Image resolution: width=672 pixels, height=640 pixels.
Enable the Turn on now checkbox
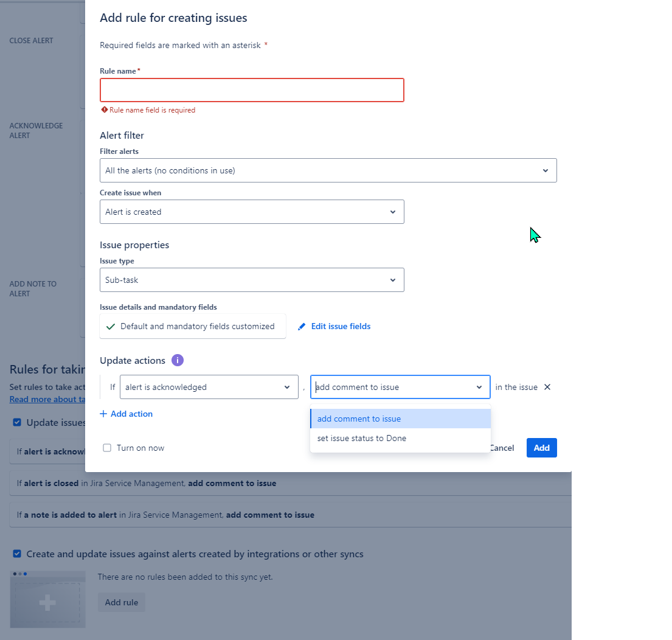point(107,447)
